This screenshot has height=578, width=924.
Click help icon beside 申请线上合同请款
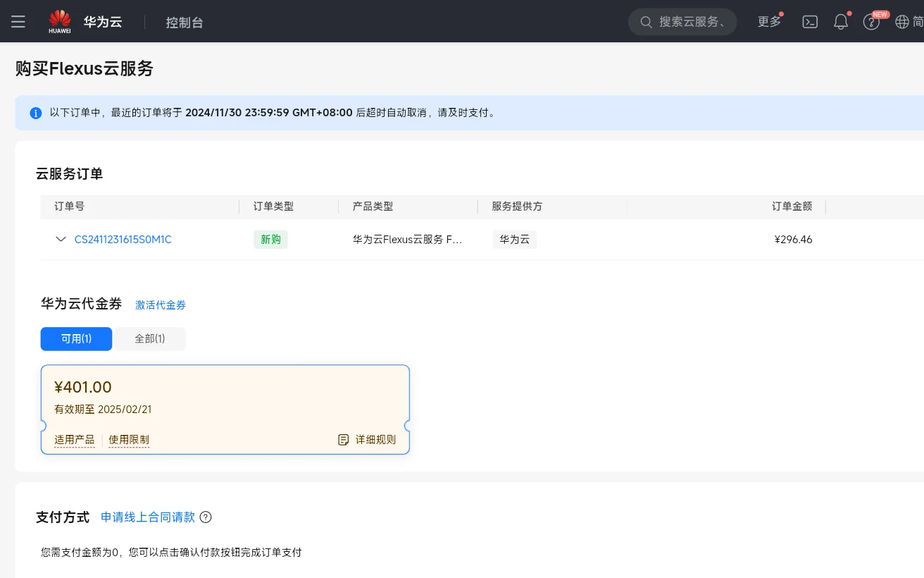point(206,517)
